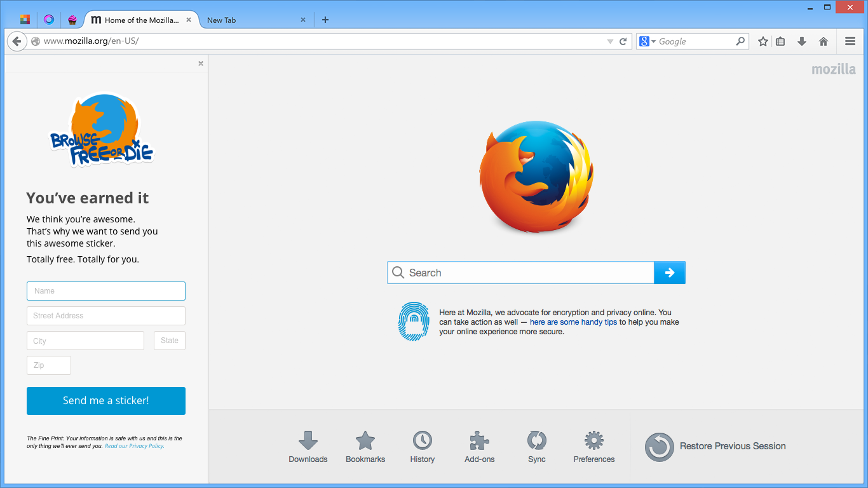Click the You've earned it heading
868x488 pixels.
88,198
